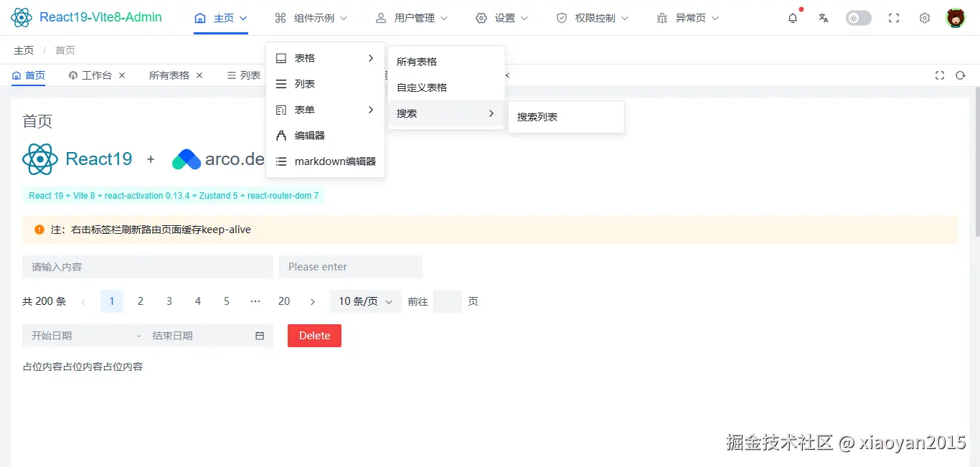This screenshot has height=467, width=980.
Task: Click the arco.design logo icon
Action: tap(187, 159)
